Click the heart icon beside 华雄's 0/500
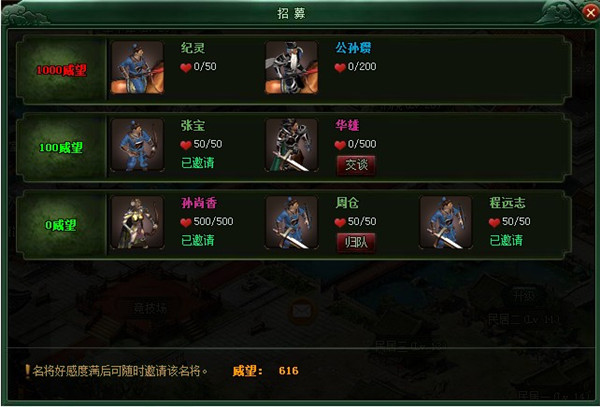Screen dimensions: 600x407 (x=340, y=145)
